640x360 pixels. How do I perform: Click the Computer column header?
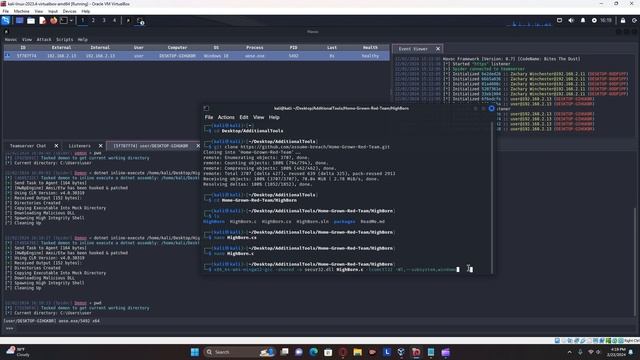(x=177, y=47)
